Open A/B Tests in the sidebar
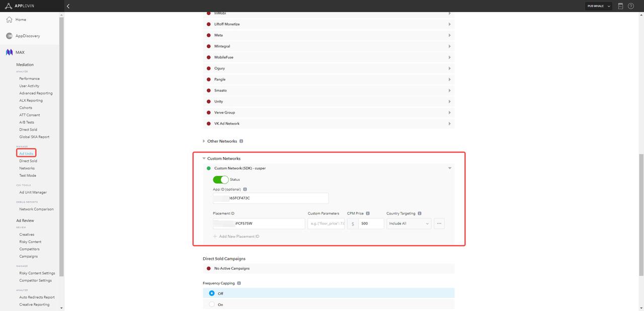This screenshot has height=311, width=644. tap(27, 122)
